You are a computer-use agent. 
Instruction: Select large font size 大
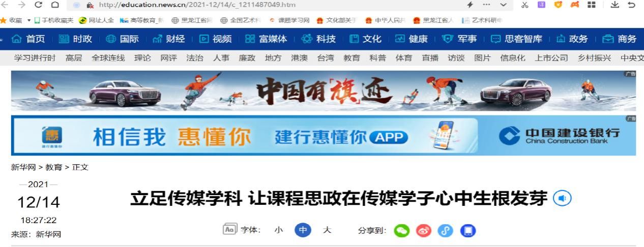pos(327,230)
